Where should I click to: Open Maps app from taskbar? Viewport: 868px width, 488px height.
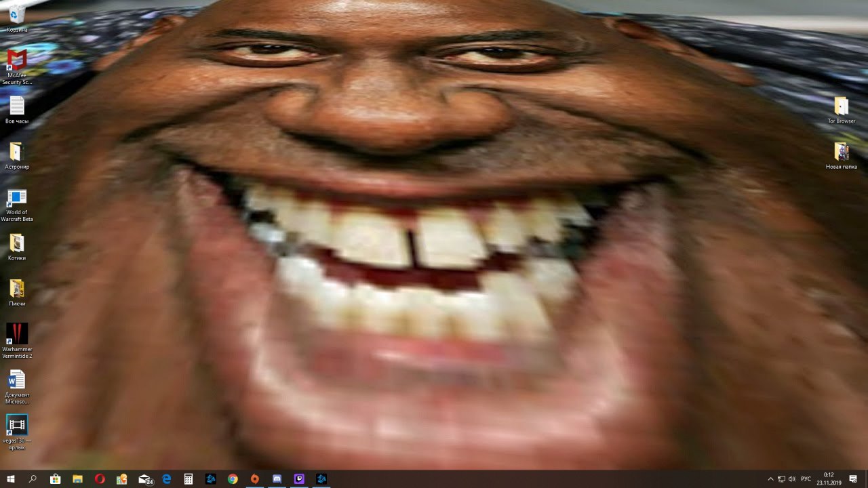click(x=122, y=479)
